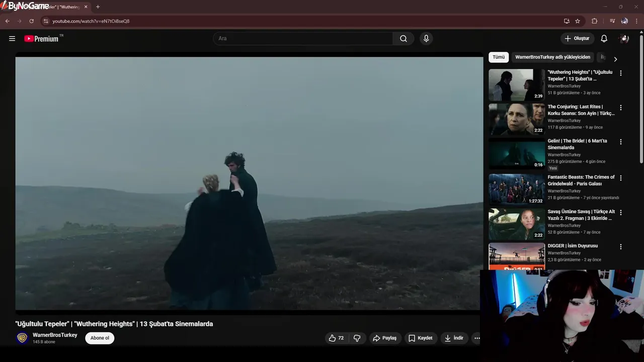Start voice search with microphone icon

tap(426, 39)
